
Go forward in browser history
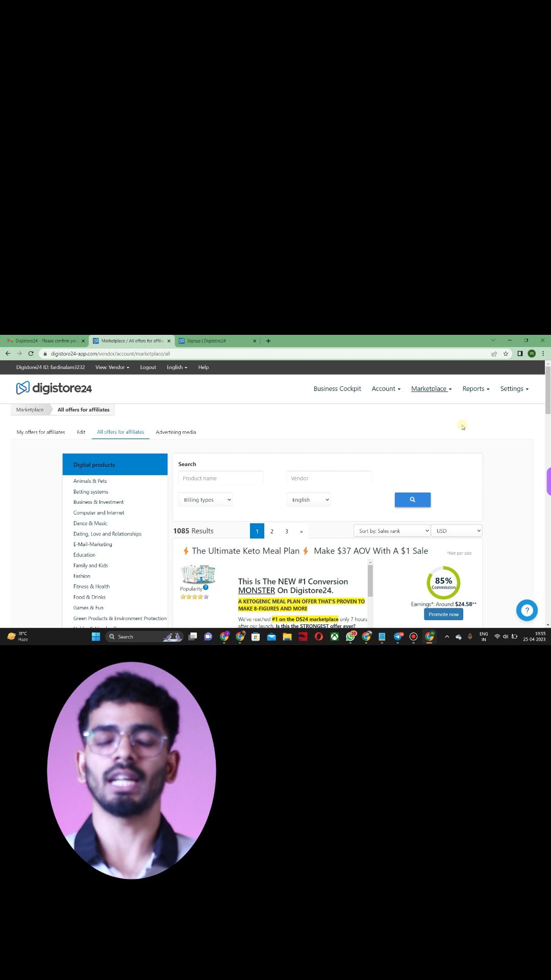pos(19,353)
